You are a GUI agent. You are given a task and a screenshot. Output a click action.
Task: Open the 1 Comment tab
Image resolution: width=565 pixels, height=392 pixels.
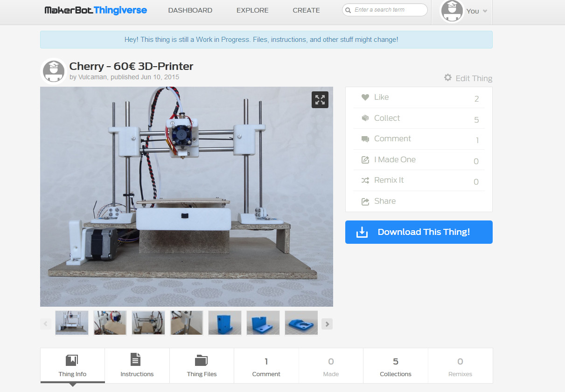(x=266, y=365)
